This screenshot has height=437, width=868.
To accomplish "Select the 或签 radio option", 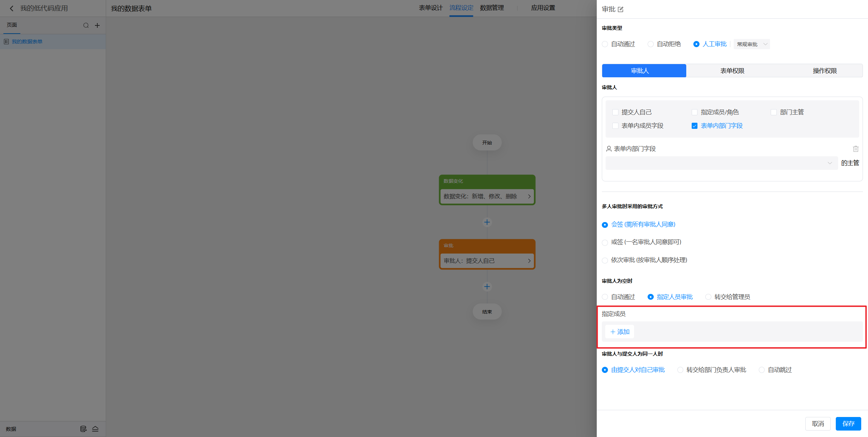I will click(605, 242).
